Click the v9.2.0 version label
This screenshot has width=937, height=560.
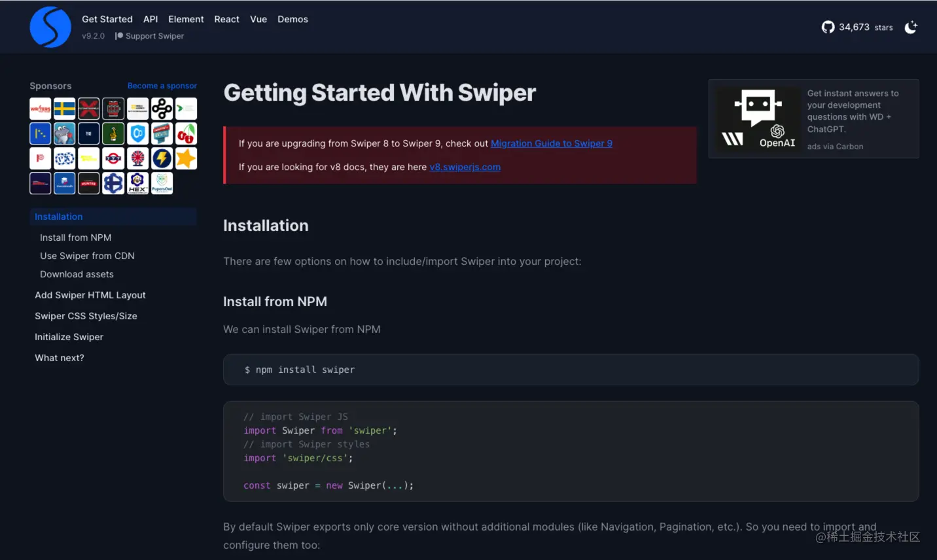click(x=93, y=36)
